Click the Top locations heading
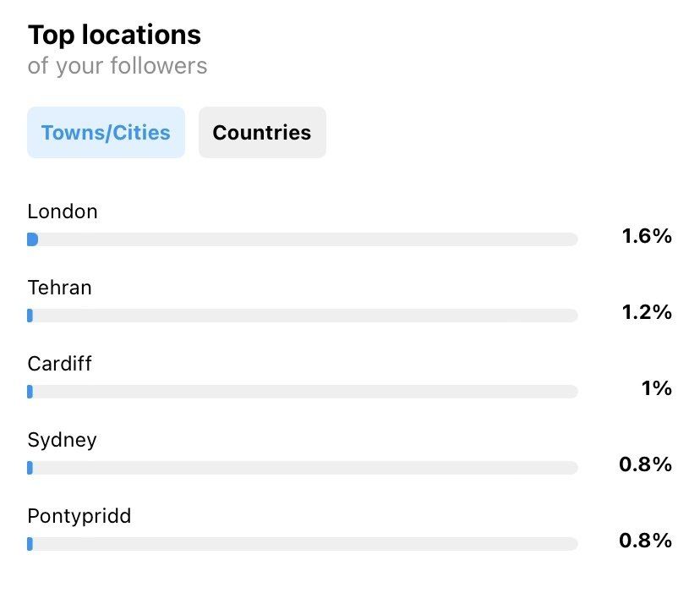700x615 pixels. pos(114,35)
